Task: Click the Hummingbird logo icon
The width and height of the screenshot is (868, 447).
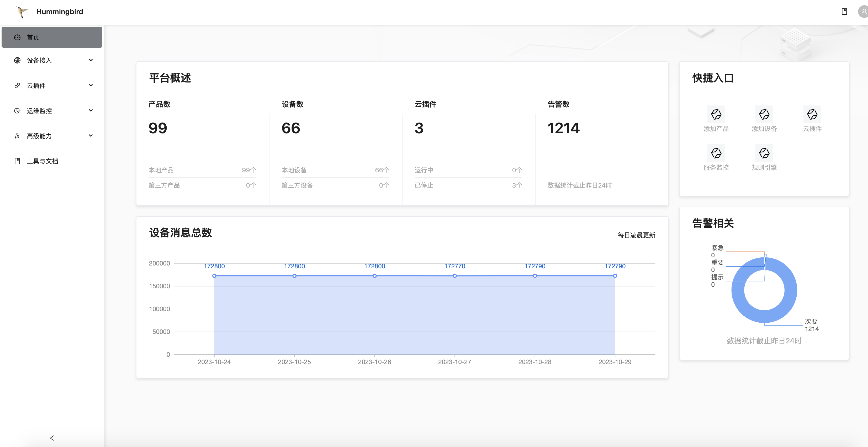Action: point(22,12)
